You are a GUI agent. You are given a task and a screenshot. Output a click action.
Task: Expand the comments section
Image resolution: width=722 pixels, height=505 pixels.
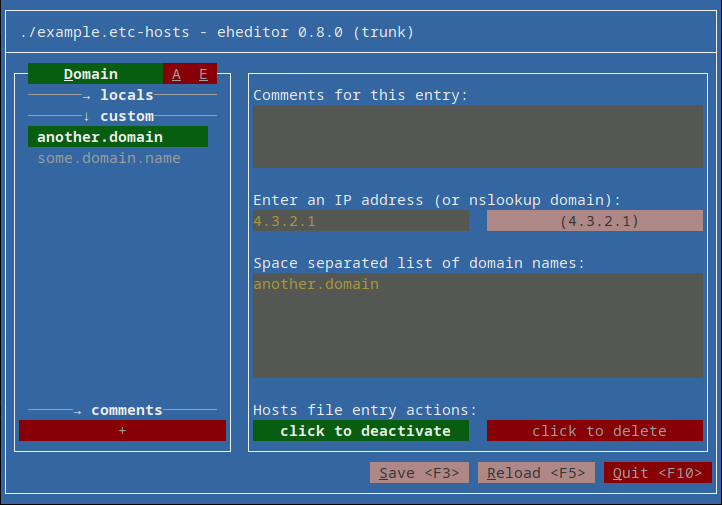[x=122, y=410]
